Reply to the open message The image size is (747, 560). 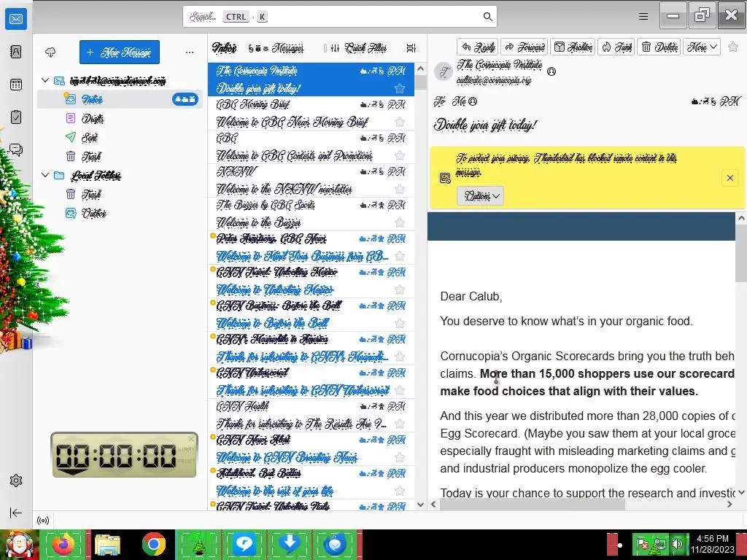477,47
